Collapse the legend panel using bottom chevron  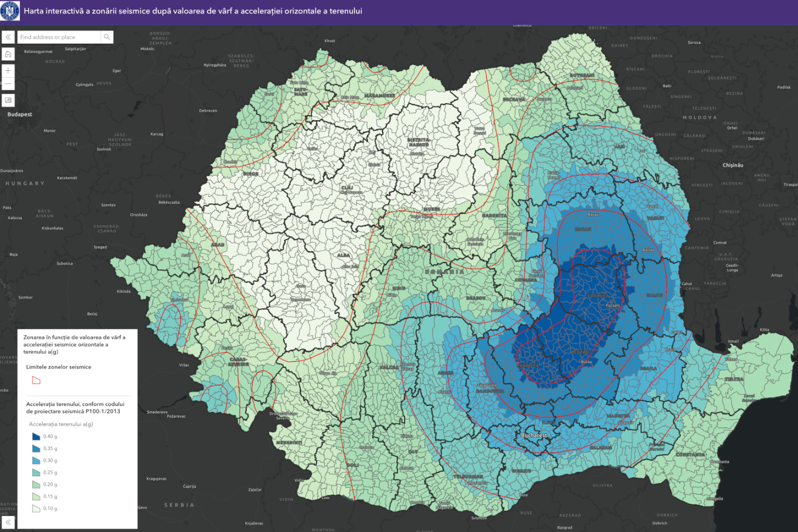[x=9, y=522]
